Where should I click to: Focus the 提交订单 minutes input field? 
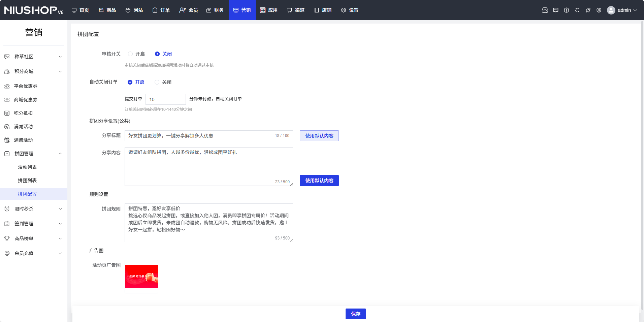point(165,99)
